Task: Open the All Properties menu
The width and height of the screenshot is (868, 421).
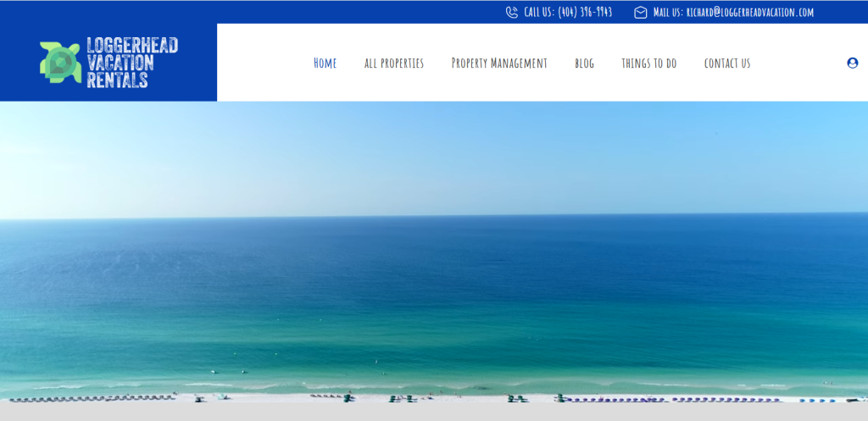Action: [x=393, y=63]
